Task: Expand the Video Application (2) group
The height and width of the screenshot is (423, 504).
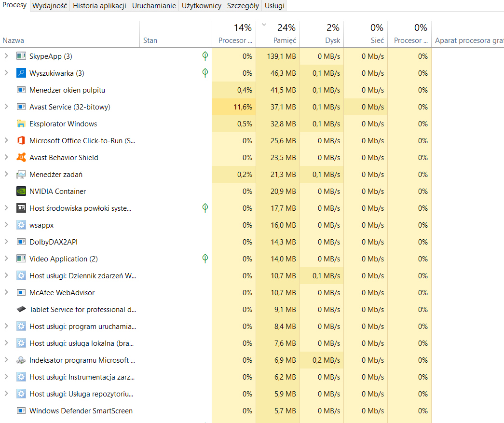Action: coord(6,259)
